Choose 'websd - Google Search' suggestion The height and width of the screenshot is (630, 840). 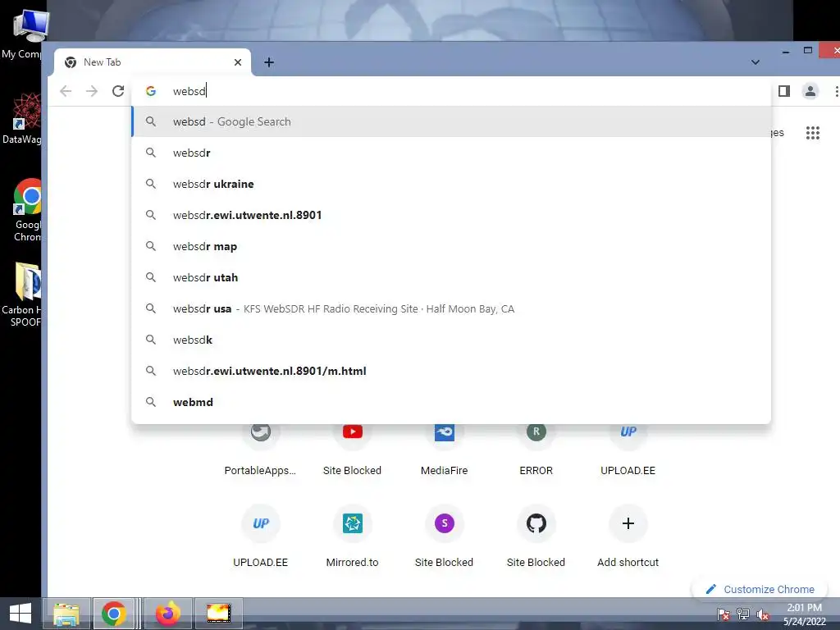451,121
